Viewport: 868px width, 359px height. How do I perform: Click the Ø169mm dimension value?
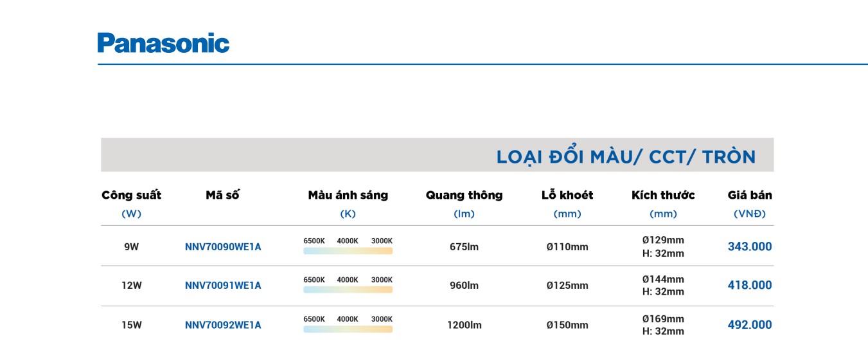(663, 318)
